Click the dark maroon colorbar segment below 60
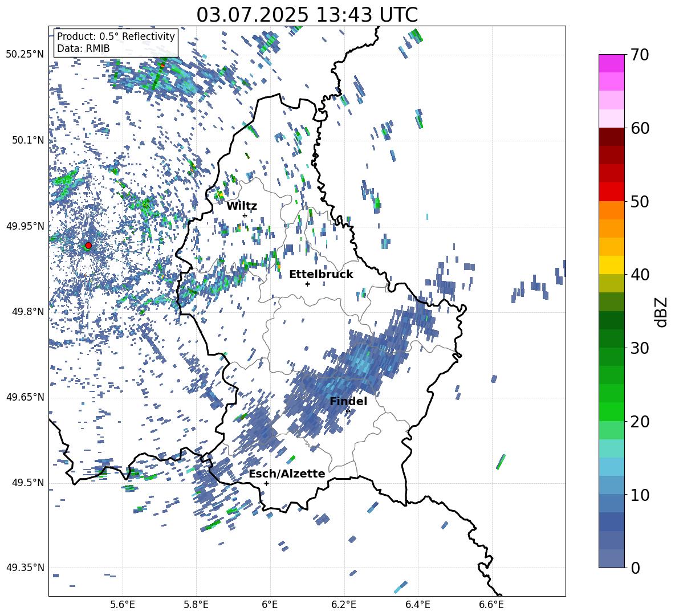Screen dimensions: 675x616 pyautogui.click(x=611, y=137)
